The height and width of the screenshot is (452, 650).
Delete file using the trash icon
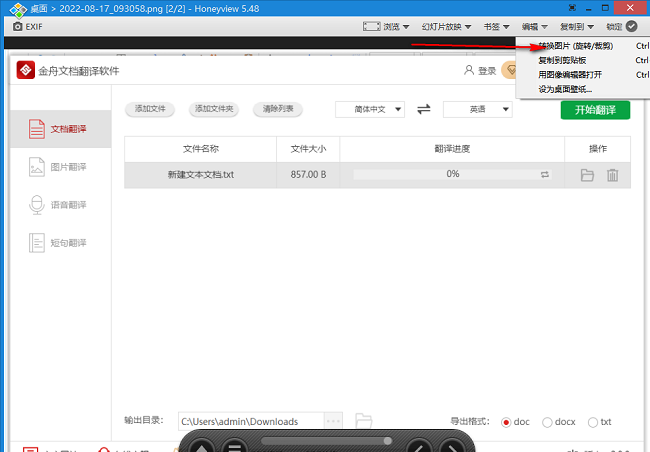coord(612,175)
